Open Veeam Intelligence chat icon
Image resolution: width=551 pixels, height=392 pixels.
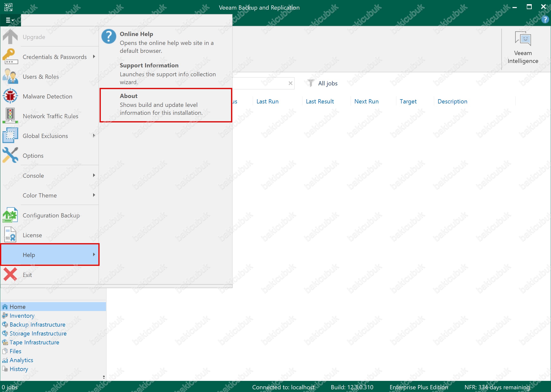click(523, 39)
